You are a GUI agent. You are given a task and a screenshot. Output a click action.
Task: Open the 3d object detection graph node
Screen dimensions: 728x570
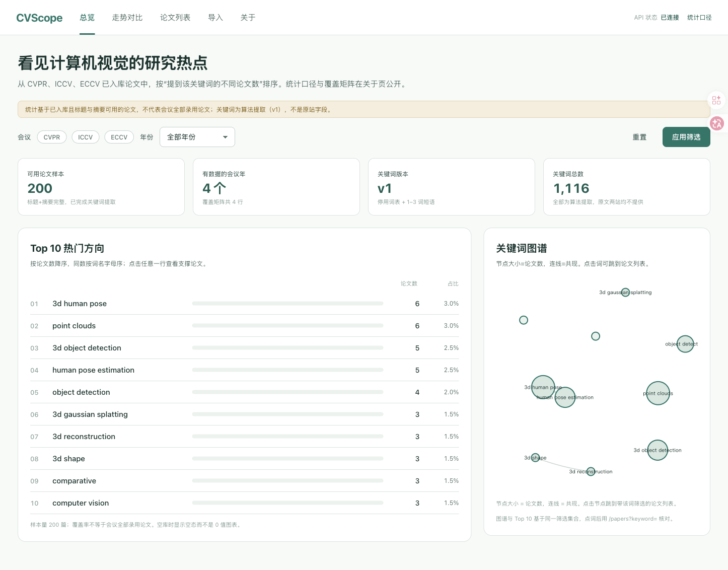click(x=658, y=450)
